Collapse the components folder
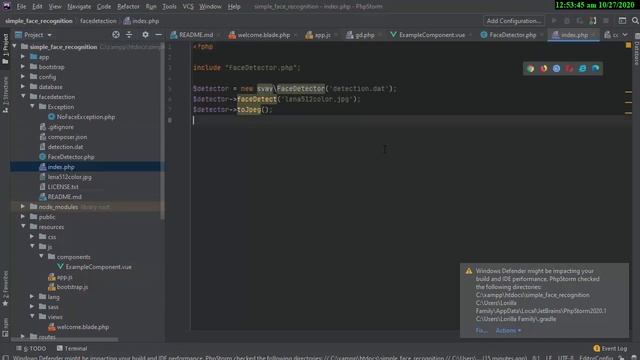 (x=41, y=257)
